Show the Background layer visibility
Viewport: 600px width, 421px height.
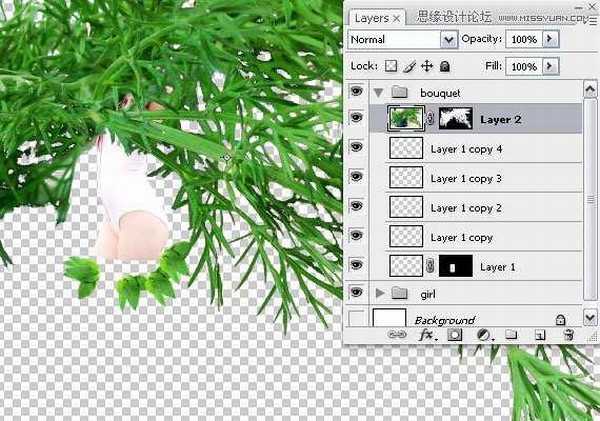[356, 318]
